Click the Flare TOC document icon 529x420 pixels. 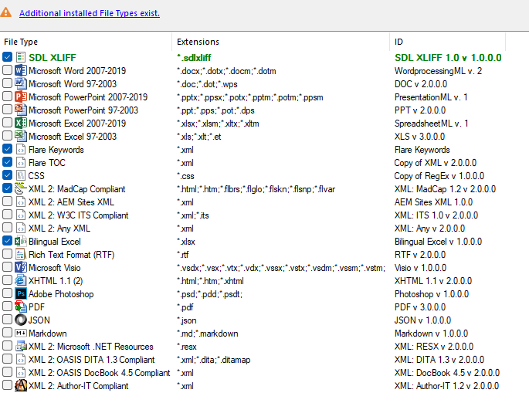(x=21, y=163)
